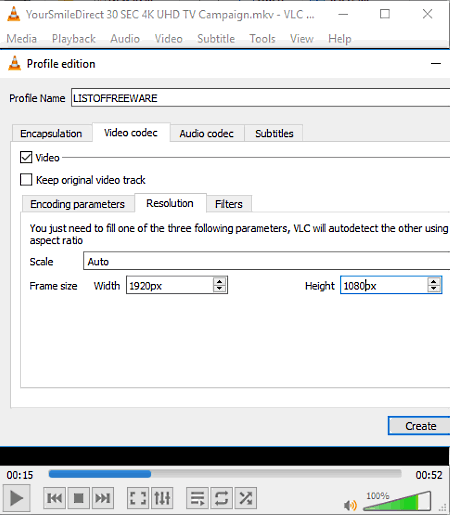Decrease Height with the down arrow

coord(434,289)
